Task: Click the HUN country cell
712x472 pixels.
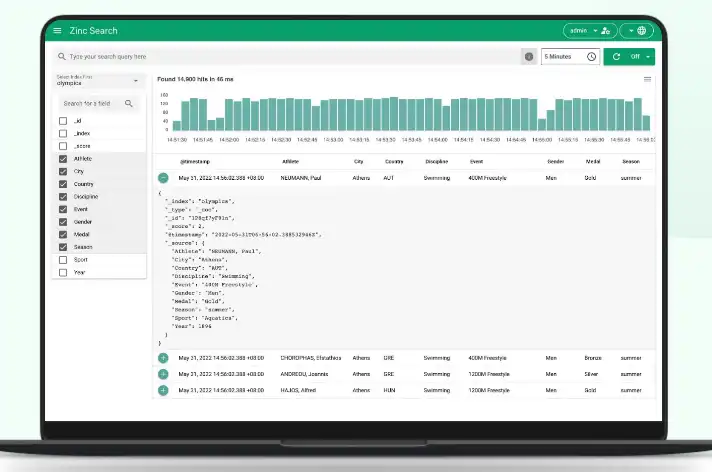Action: 389,390
